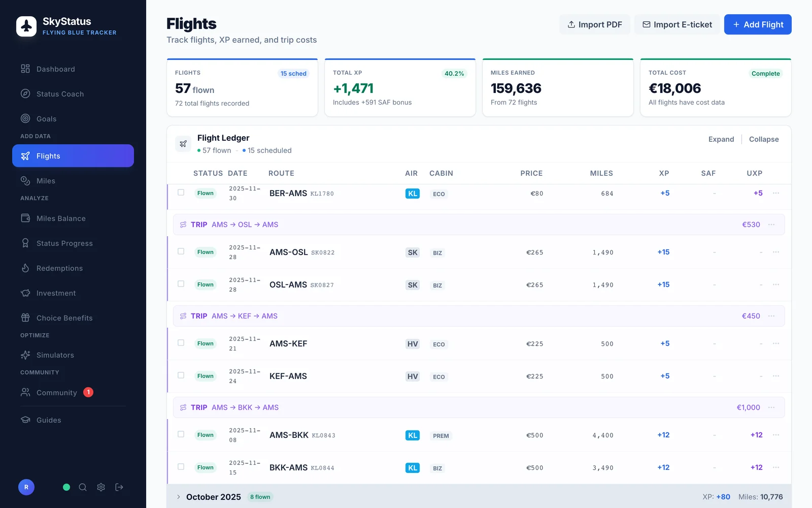Click the 40.2% XP progress badge

tap(454, 74)
